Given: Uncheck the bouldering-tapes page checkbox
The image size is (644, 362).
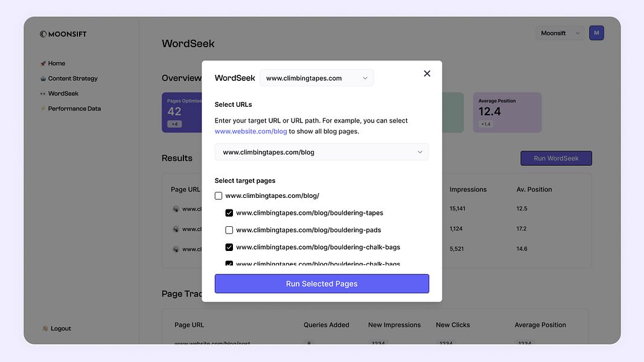Looking at the screenshot, I should click(228, 212).
